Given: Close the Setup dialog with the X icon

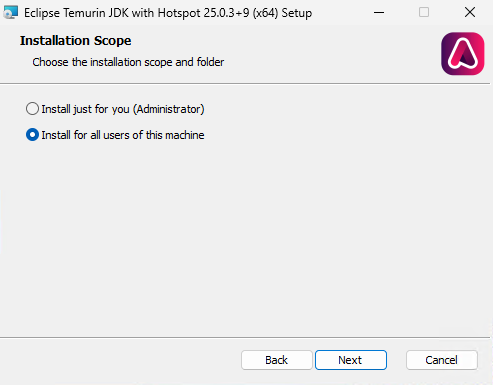Looking at the screenshot, I should 470,13.
